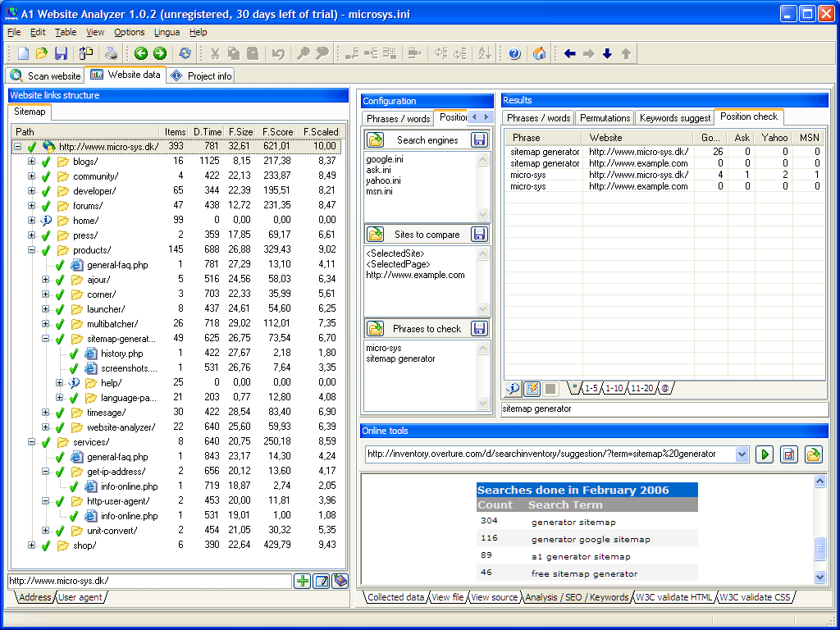Open the Keywords suggest results tab
The width and height of the screenshot is (840, 630).
675,118
